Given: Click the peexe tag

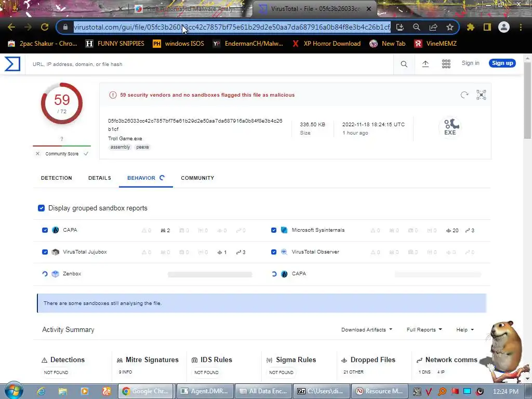Looking at the screenshot, I should pos(142,147).
